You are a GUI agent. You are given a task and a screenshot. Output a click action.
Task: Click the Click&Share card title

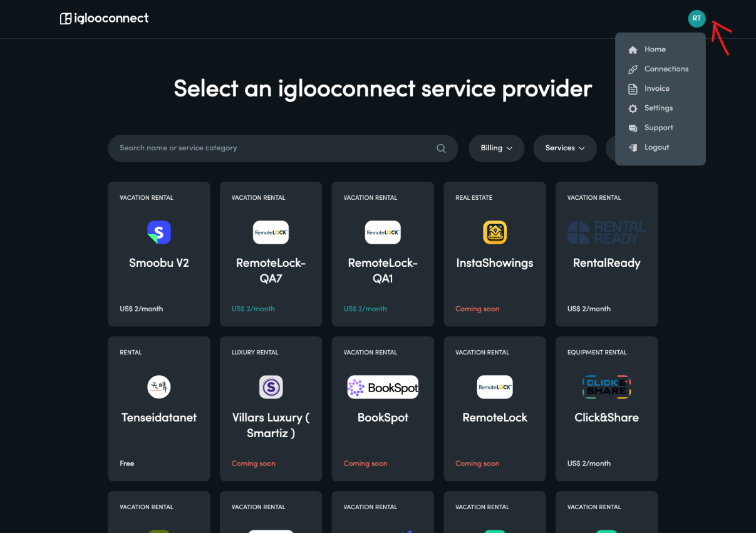pos(606,418)
